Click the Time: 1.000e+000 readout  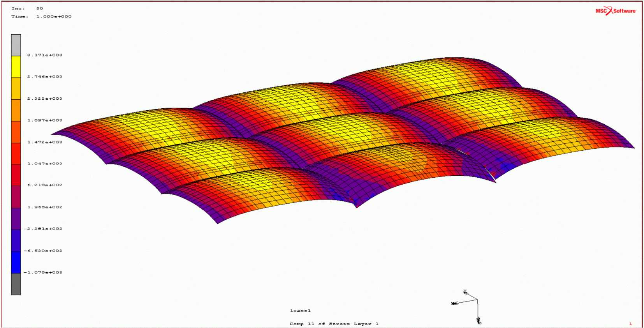41,16
